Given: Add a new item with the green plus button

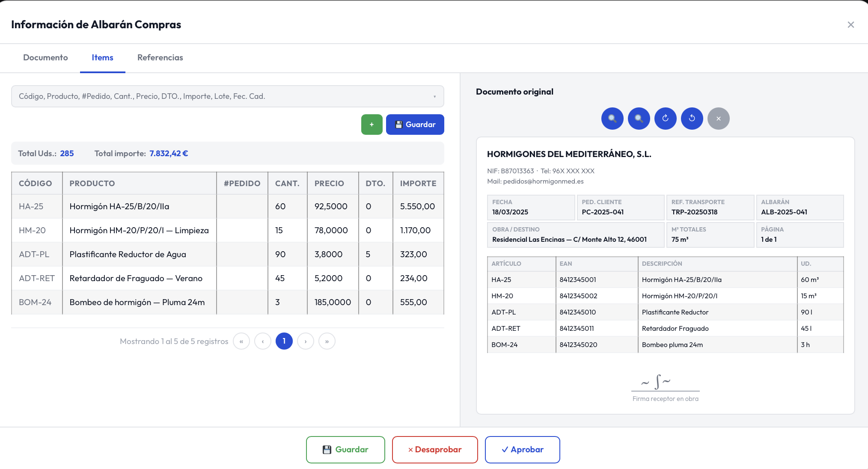Looking at the screenshot, I should click(x=372, y=125).
